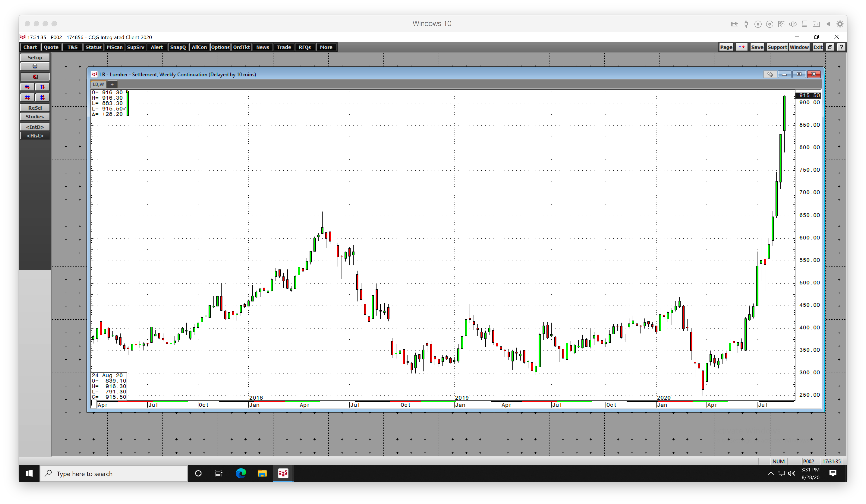Screen dimensions: 866x504
Task: Click the Options button
Action: click(x=220, y=47)
